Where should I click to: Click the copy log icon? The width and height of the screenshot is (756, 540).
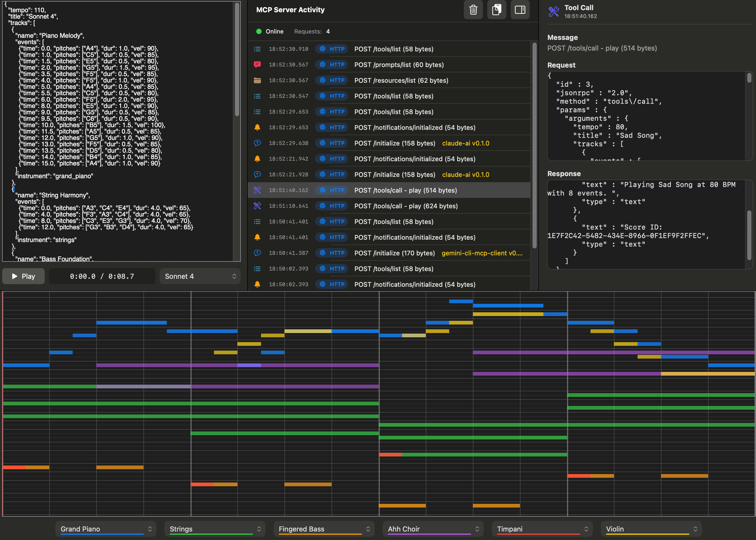tap(496, 10)
